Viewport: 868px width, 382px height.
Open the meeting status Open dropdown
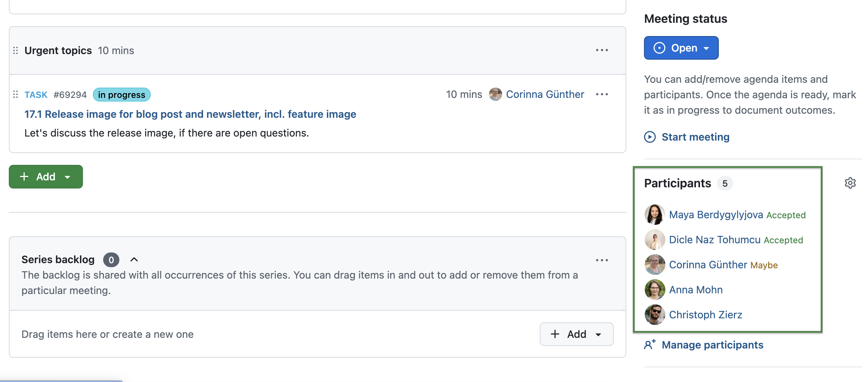point(681,48)
